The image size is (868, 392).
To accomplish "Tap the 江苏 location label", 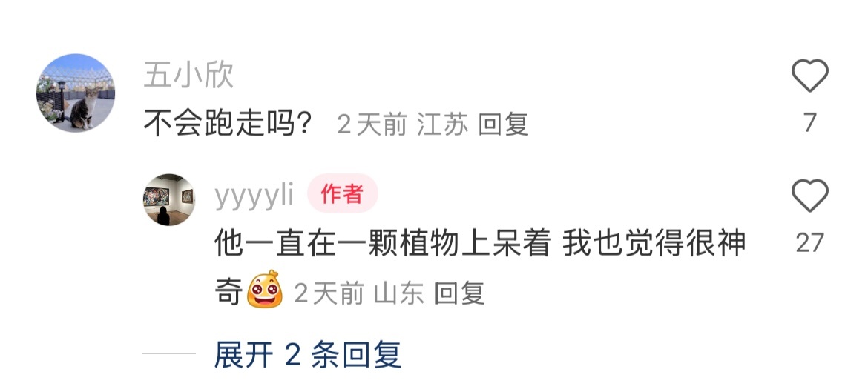I will click(x=443, y=124).
